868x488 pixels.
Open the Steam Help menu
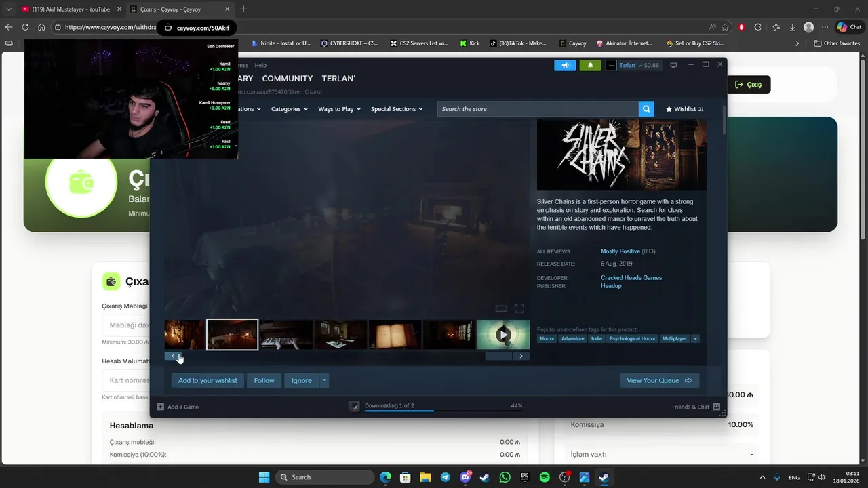click(260, 66)
